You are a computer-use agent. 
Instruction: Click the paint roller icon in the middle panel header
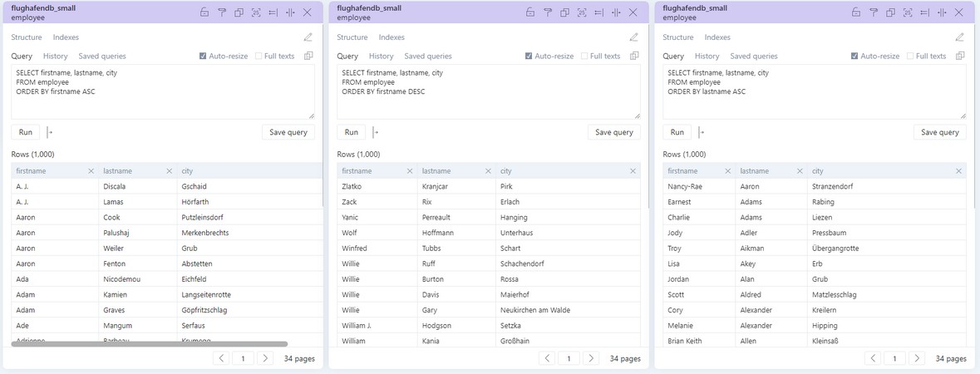(548, 12)
